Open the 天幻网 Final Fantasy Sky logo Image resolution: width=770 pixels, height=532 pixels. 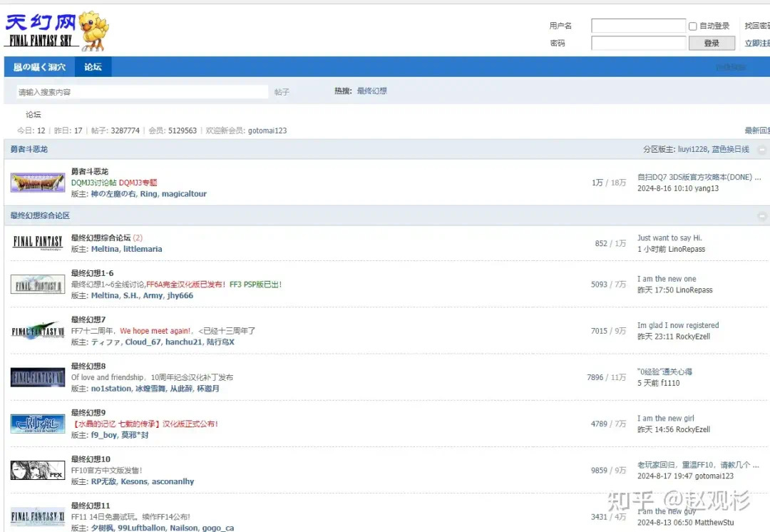pyautogui.click(x=41, y=31)
